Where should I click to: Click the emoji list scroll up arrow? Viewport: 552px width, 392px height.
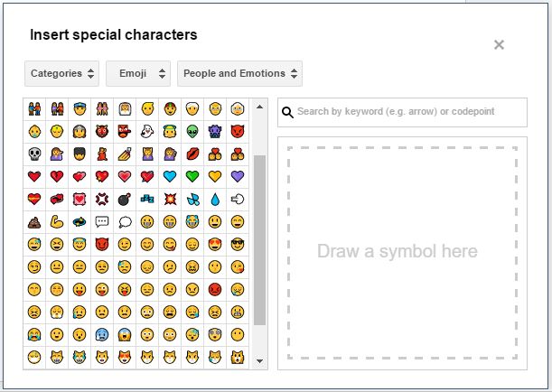(260, 105)
